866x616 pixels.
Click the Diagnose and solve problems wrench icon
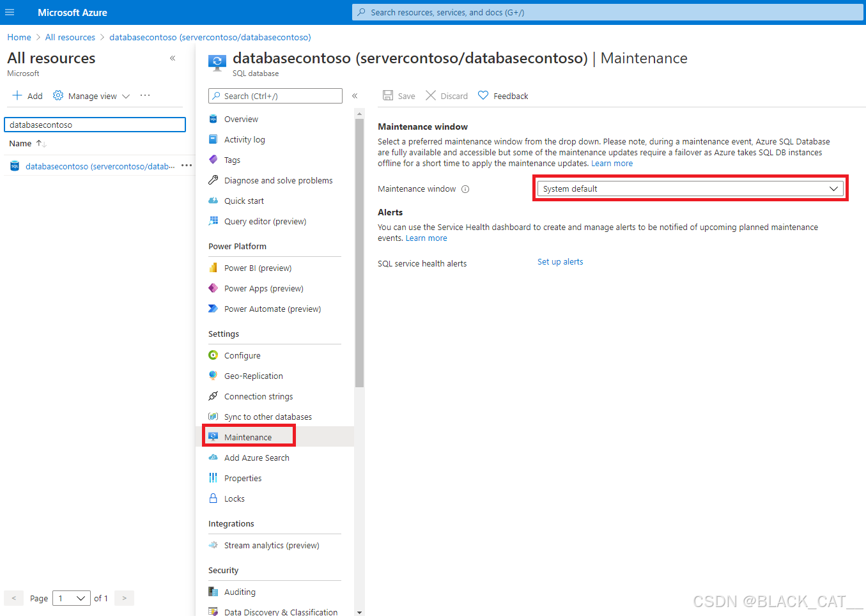click(213, 180)
